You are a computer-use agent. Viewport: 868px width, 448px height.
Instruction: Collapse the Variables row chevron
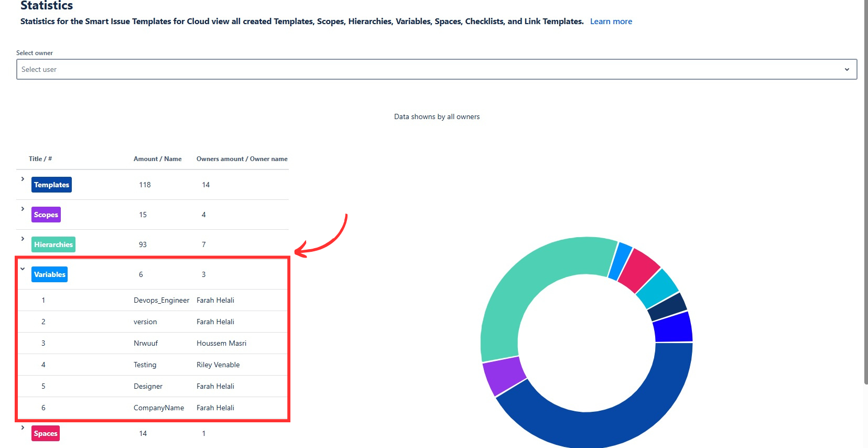tap(23, 269)
